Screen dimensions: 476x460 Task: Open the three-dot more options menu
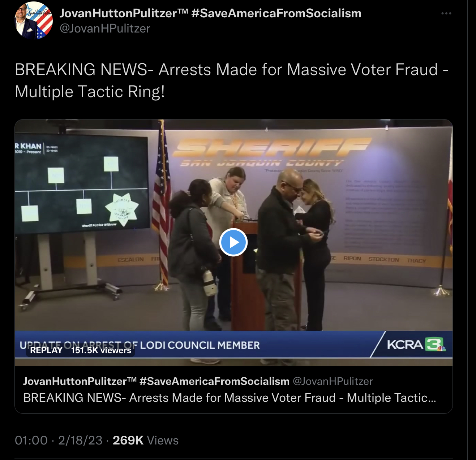(446, 13)
